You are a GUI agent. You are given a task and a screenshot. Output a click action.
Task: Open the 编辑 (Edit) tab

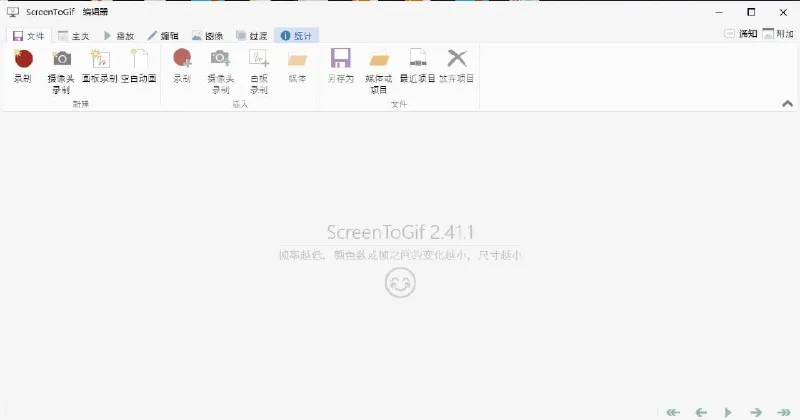[x=163, y=36]
